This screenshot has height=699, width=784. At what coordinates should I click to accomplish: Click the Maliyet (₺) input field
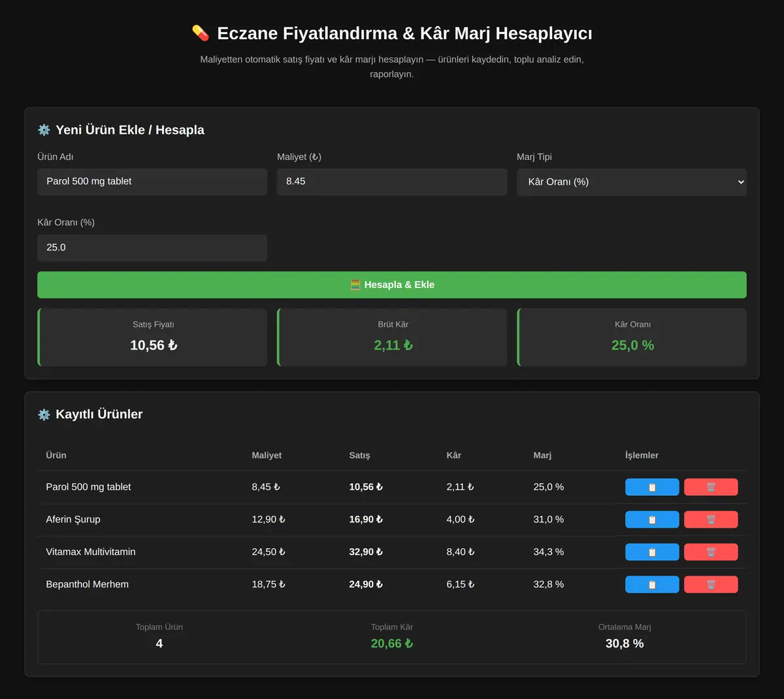392,182
